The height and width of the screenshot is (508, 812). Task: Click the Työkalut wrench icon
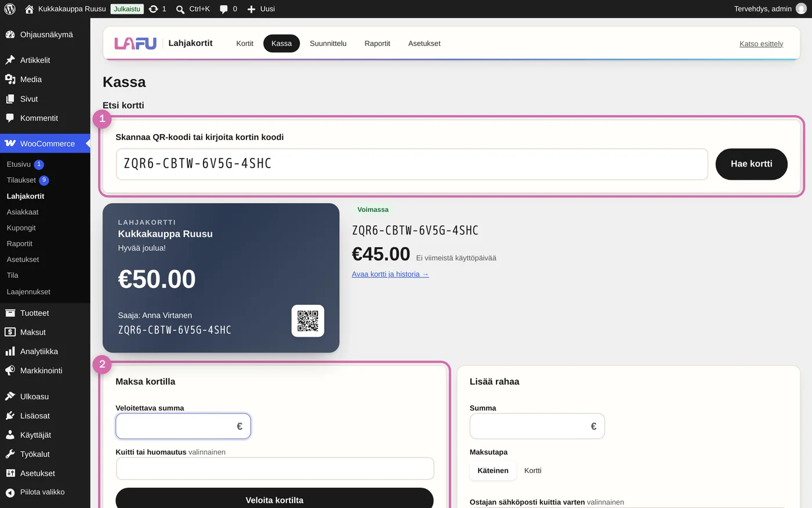point(10,454)
